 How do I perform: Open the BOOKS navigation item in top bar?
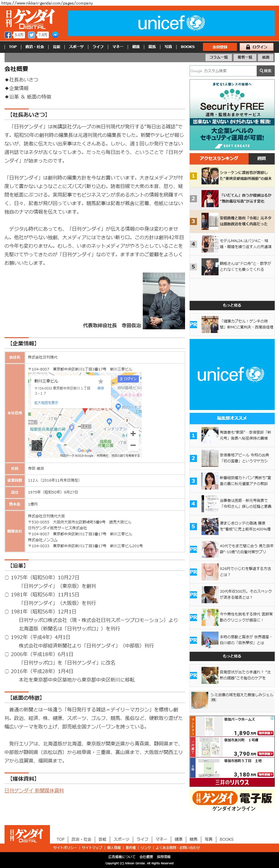point(188,47)
